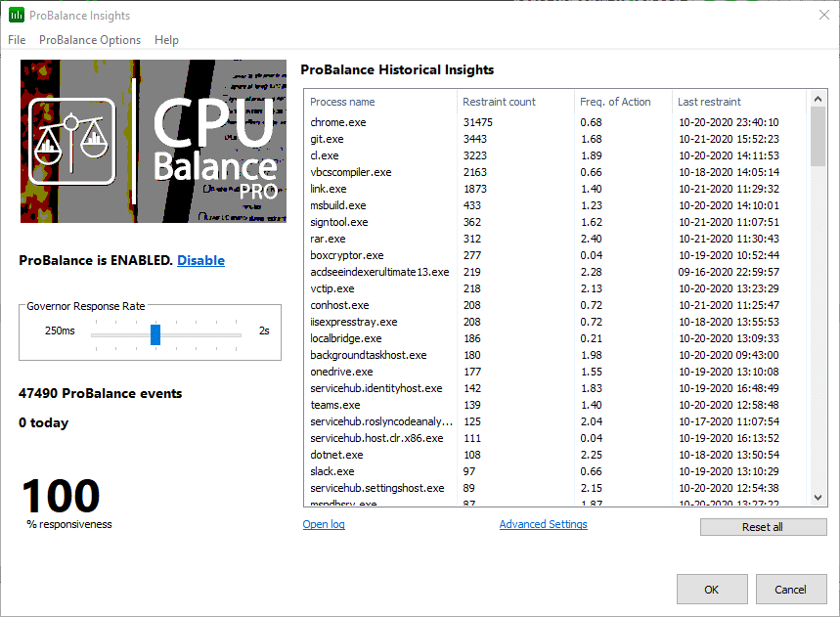Select the servicehub.host.clr.x86.exe row
This screenshot has width=840, height=617.
(557, 438)
